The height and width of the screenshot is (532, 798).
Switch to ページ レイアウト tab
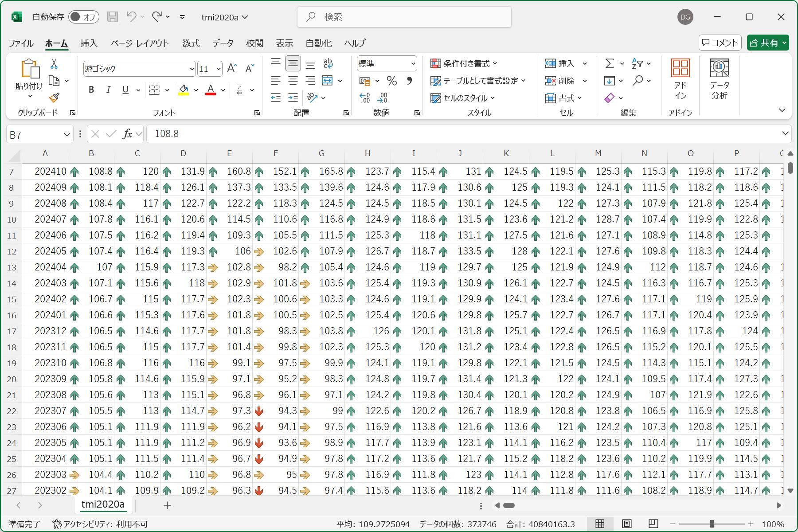click(x=140, y=43)
